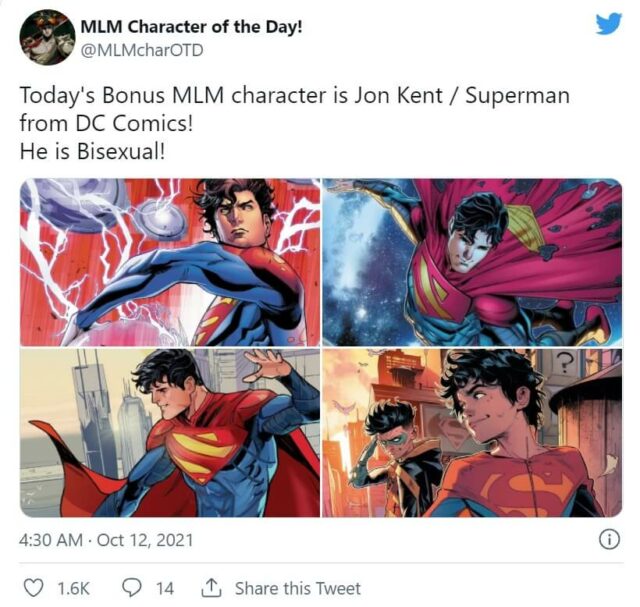Click the 14 replies count
Screen dimensions: 640x607
tap(164, 588)
